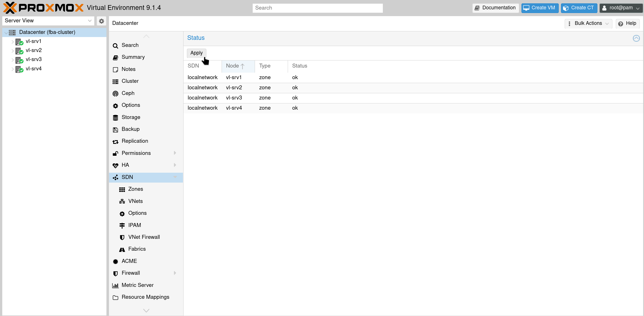Click the ACME certificate icon
Viewport: 644px width, 316px height.
pyautogui.click(x=115, y=261)
